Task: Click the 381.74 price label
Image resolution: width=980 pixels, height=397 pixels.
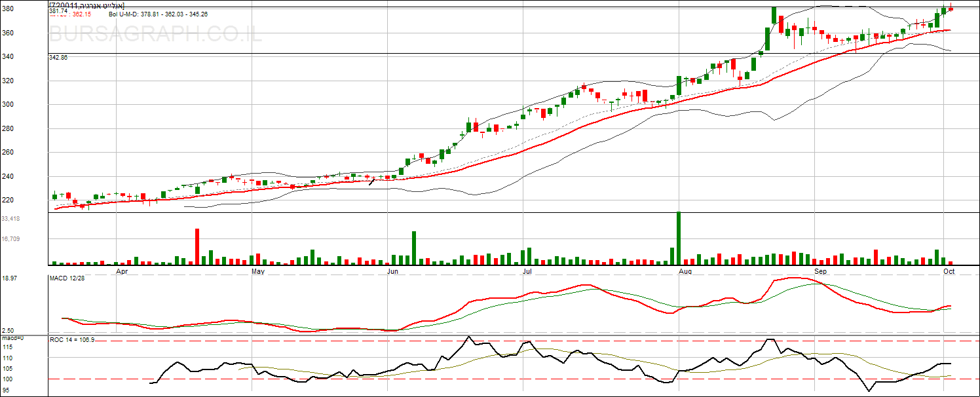Action: pos(58,11)
